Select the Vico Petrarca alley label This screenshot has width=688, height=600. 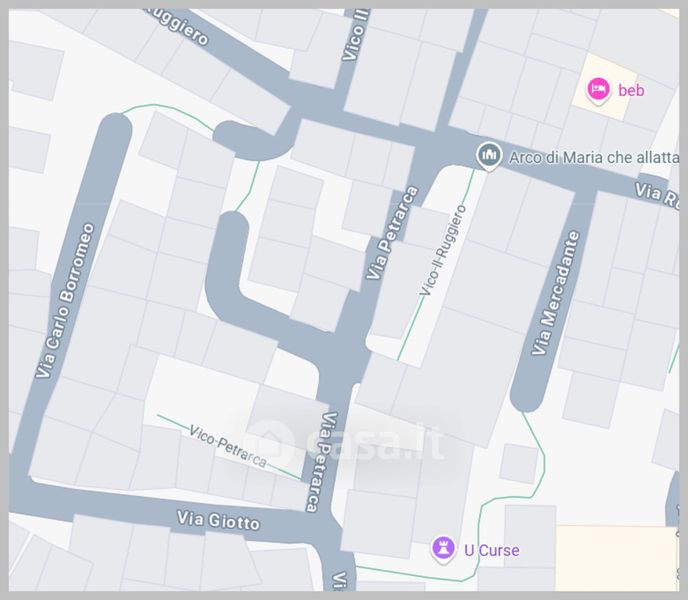click(x=228, y=446)
